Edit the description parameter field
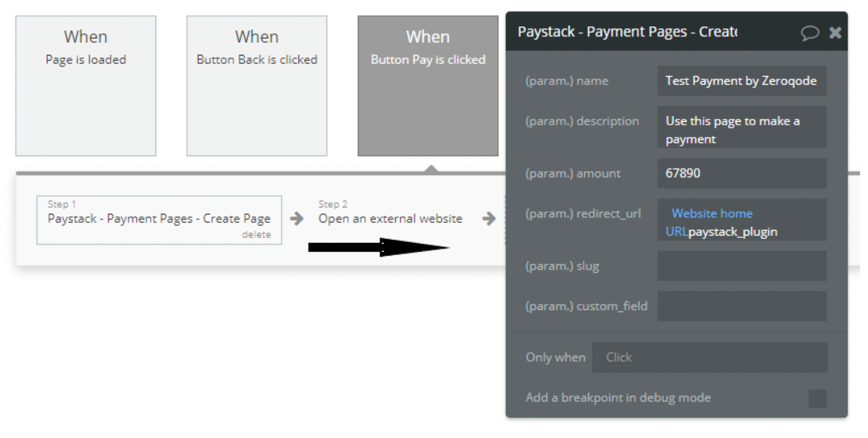The height and width of the screenshot is (438, 868). click(742, 127)
